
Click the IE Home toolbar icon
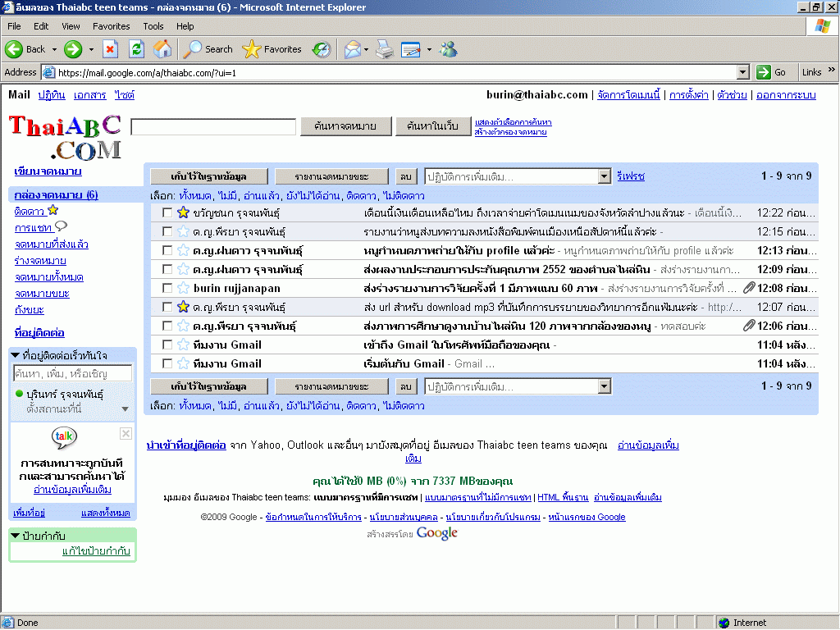(162, 49)
